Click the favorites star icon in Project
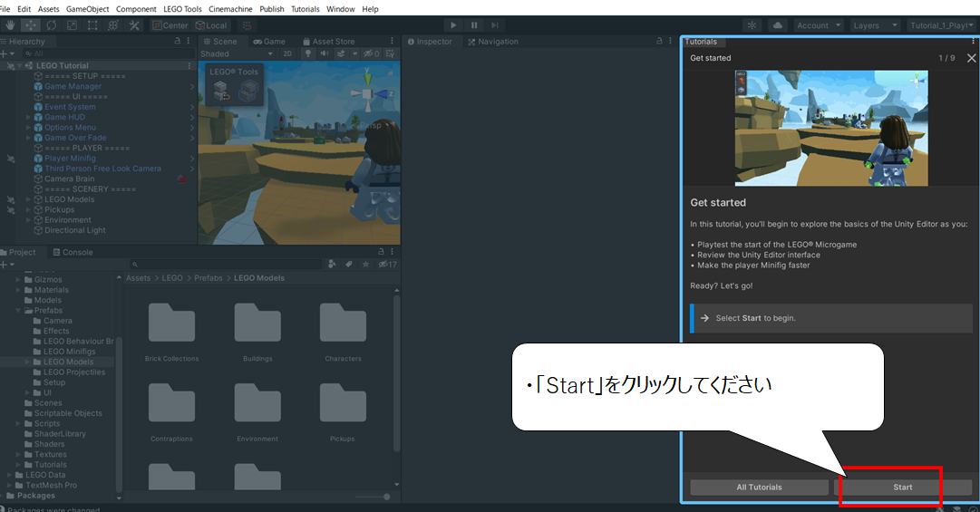 click(x=366, y=264)
